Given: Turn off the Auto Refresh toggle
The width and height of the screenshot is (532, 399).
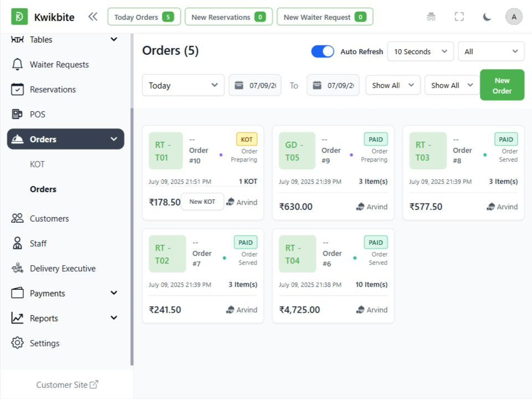Looking at the screenshot, I should [x=323, y=52].
